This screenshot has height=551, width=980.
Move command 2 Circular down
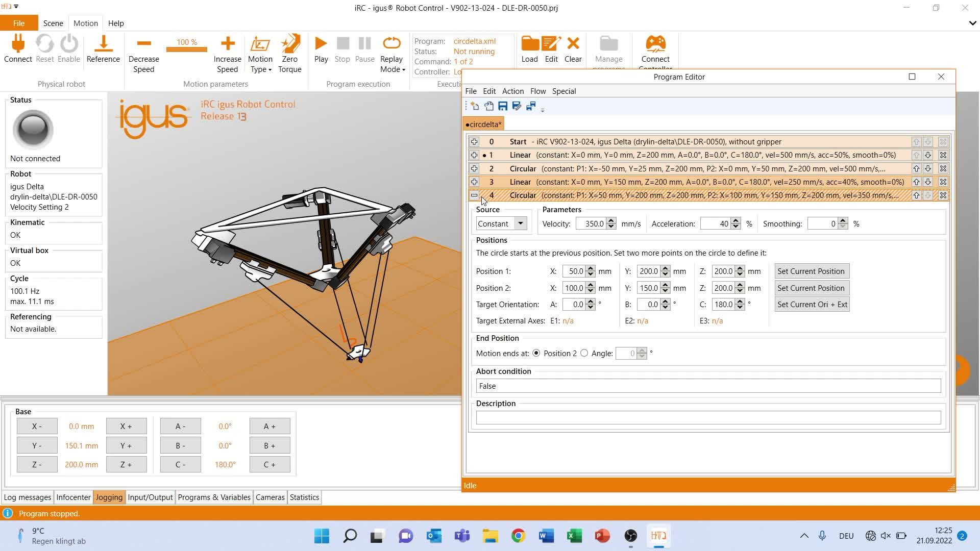[928, 168]
